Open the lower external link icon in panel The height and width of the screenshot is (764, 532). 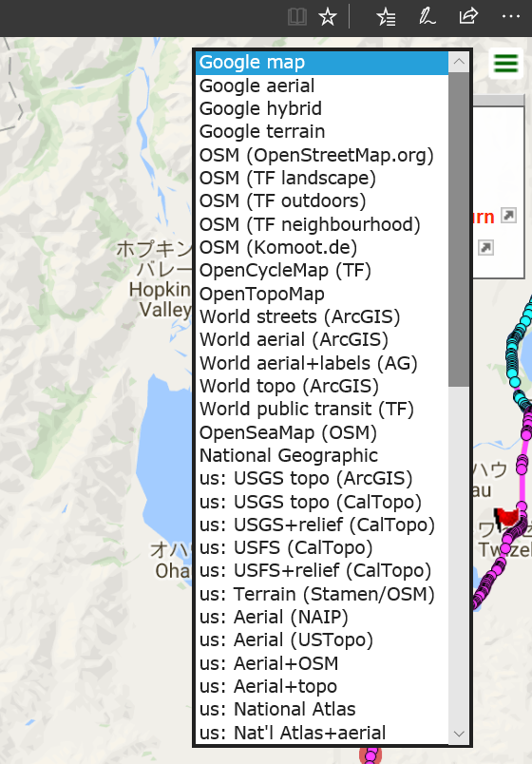pyautogui.click(x=485, y=247)
